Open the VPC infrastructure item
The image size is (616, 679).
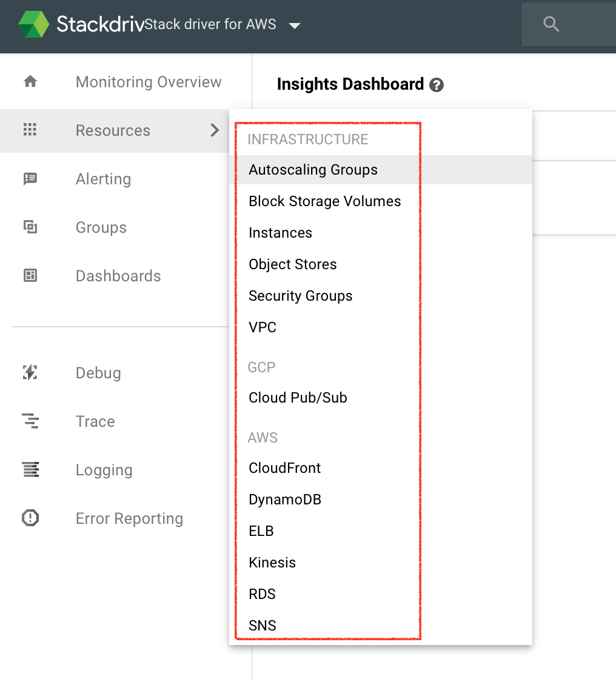262,327
